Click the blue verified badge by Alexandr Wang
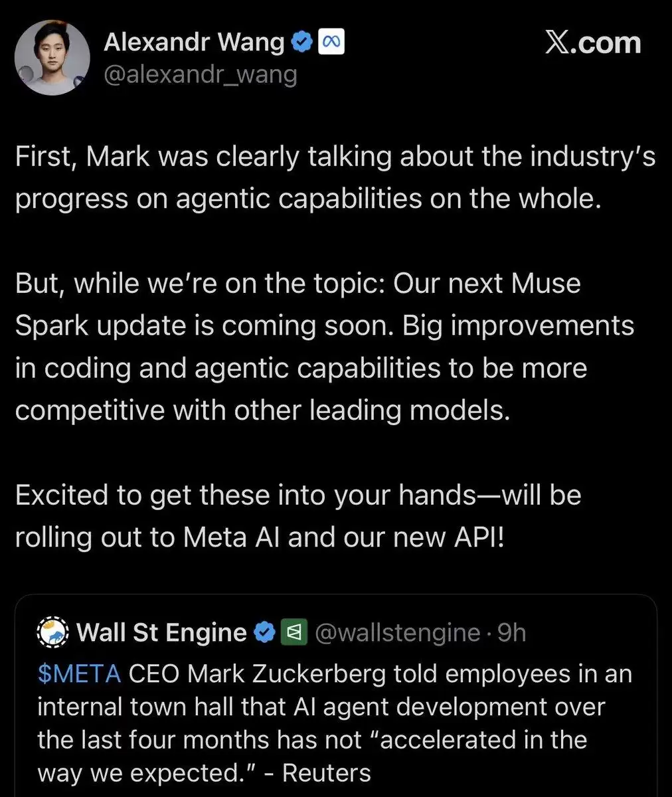 point(301,43)
